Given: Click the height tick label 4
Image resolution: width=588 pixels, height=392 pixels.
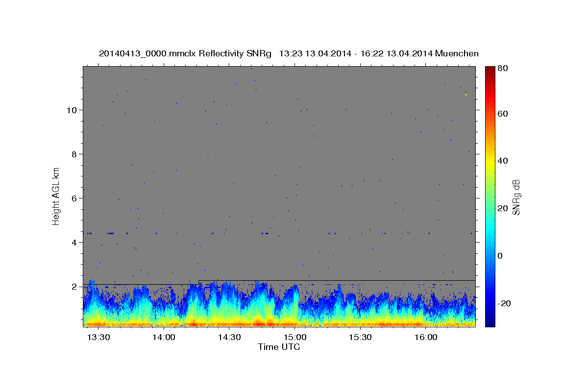Looking at the screenshot, I should click(74, 243).
